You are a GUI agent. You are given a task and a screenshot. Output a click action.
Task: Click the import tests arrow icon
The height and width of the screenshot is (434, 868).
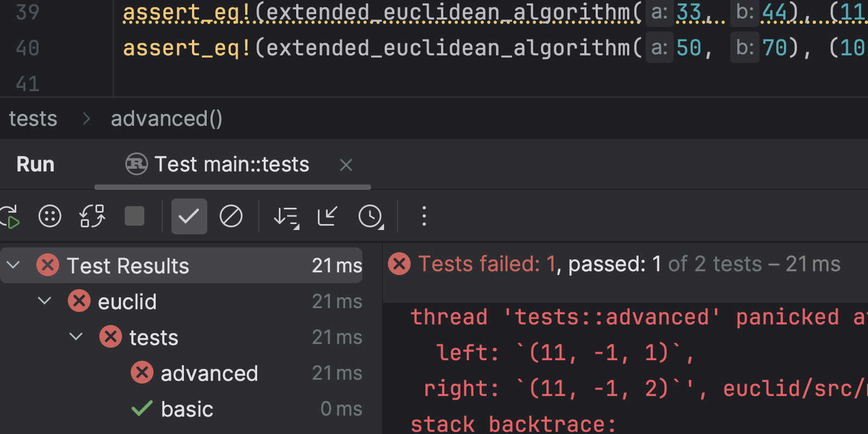click(328, 216)
